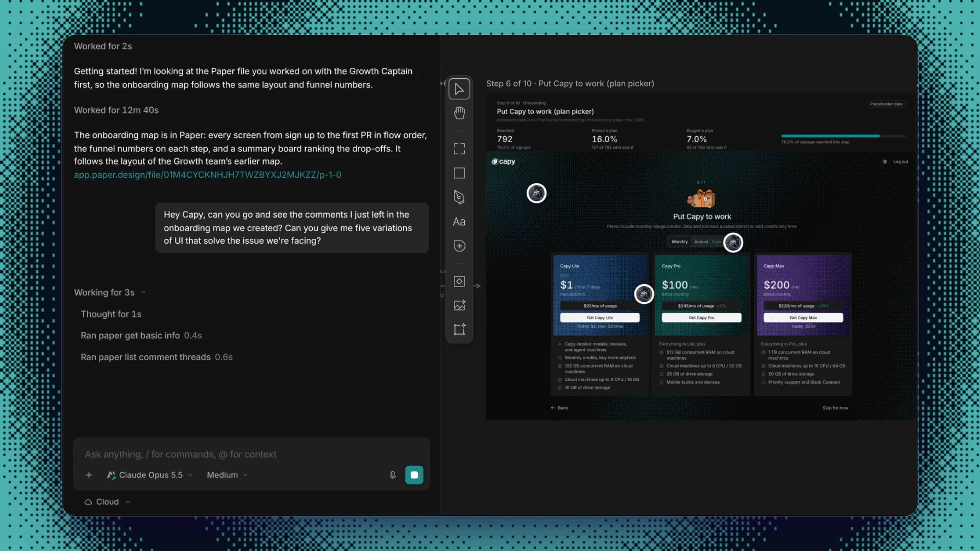The image size is (980, 551).
Task: Open the Medium effort dropdown
Action: pyautogui.click(x=227, y=475)
